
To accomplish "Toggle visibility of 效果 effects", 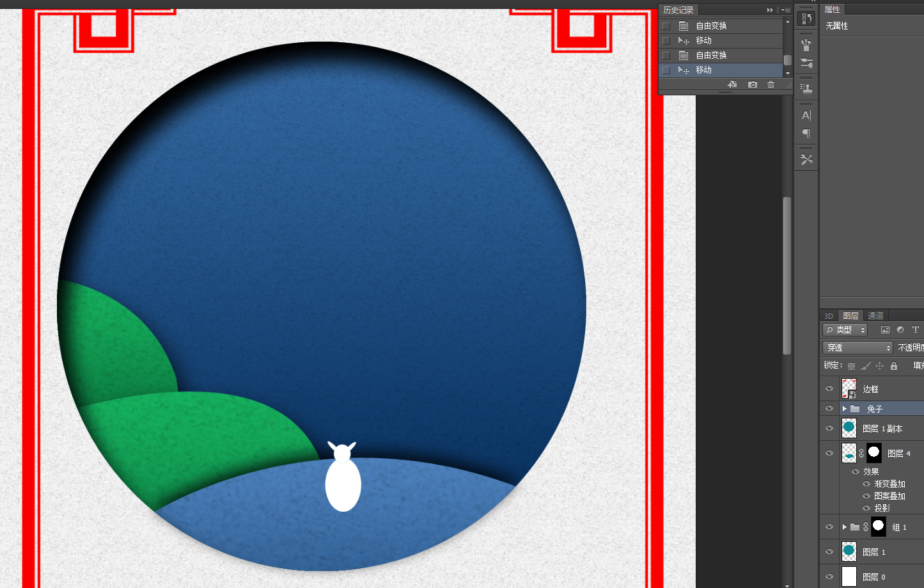I will coord(856,472).
